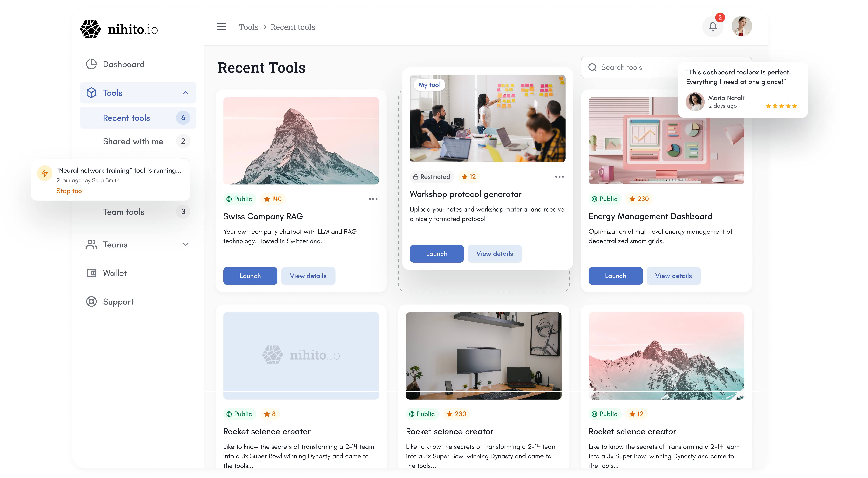View details of Energy Management Dashboard

coord(673,276)
